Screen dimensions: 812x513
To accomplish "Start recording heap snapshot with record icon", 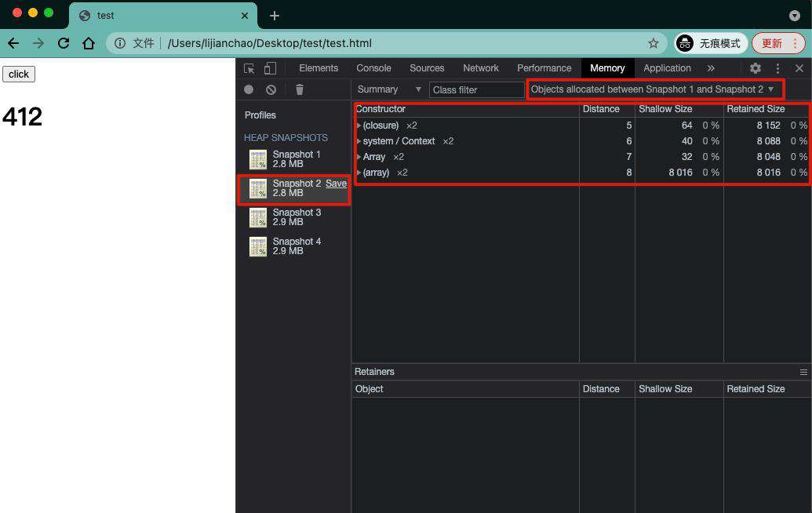I will click(249, 89).
